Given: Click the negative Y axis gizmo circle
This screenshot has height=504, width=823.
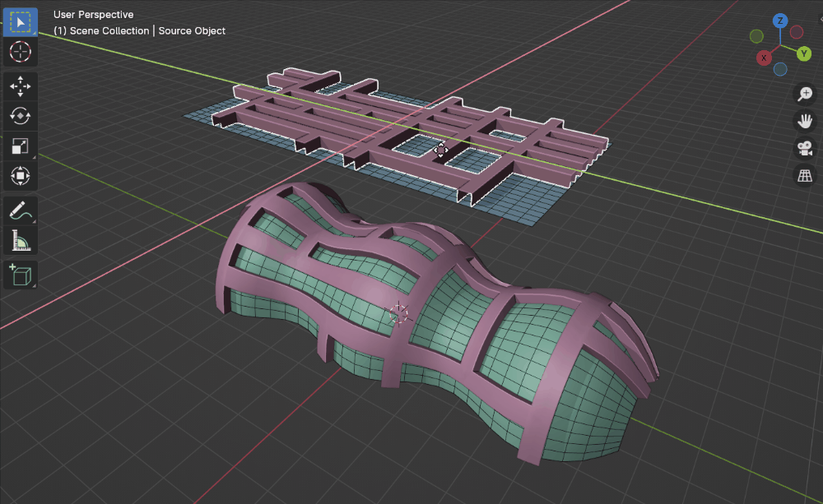Looking at the screenshot, I should (756, 36).
